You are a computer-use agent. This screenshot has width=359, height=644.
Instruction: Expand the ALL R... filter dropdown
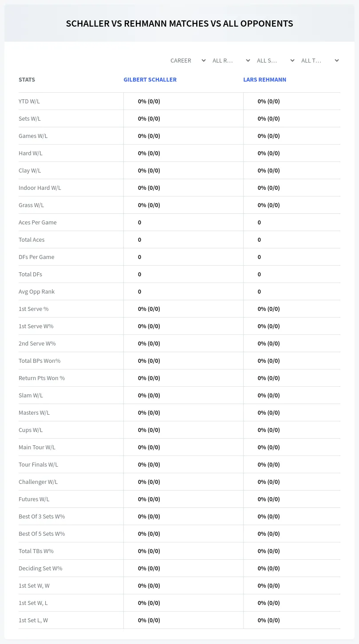pos(232,60)
